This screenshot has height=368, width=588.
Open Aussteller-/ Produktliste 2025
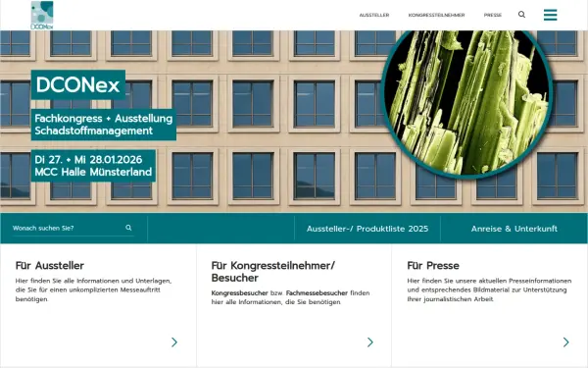(367, 229)
